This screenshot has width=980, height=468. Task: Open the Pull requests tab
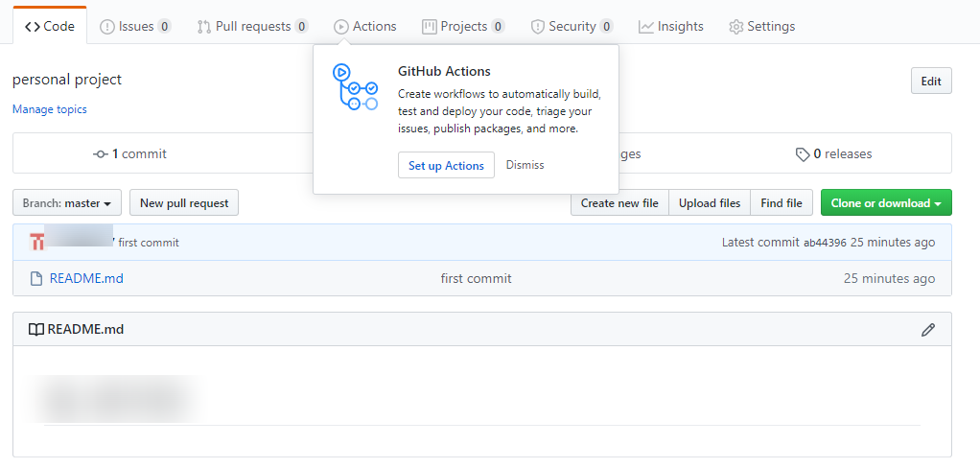click(x=252, y=26)
